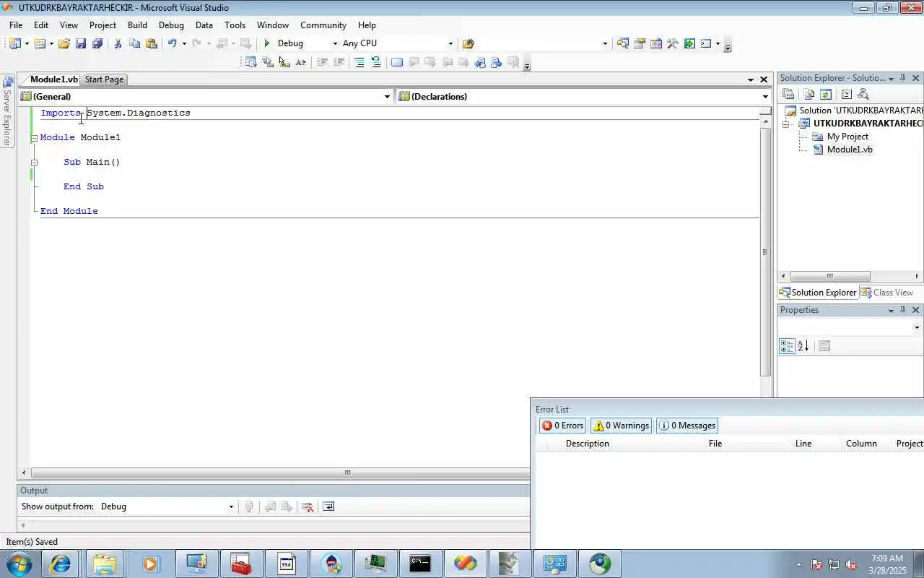Viewport: 924px width, 578px height.
Task: Switch Properties to Alphabetical sort
Action: (803, 346)
